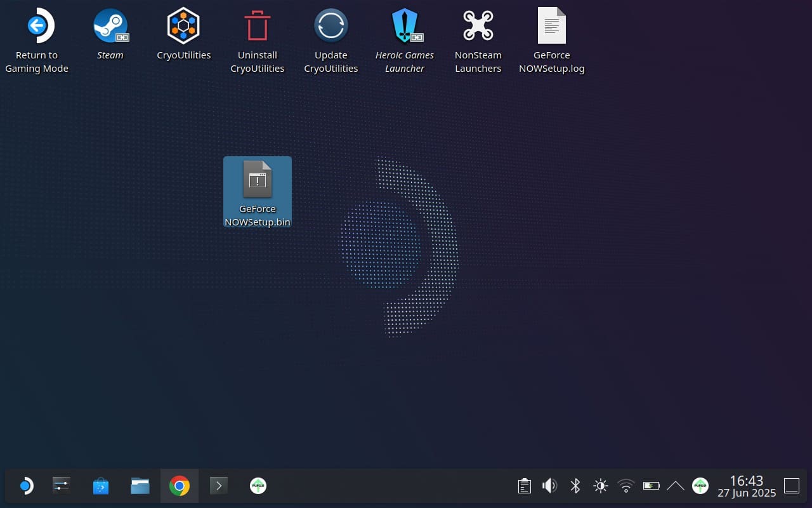The width and height of the screenshot is (812, 508).
Task: Click the Update CryoUtilities icon
Action: (x=331, y=27)
